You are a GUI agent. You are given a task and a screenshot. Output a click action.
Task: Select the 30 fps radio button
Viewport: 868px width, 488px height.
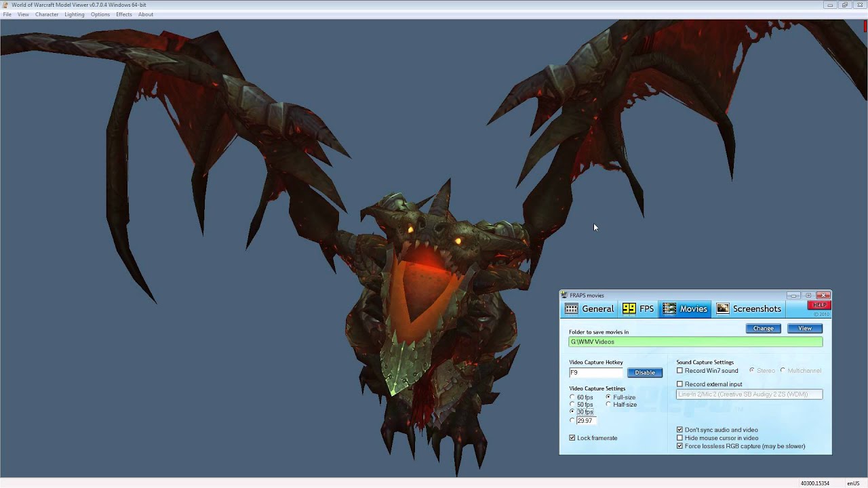pyautogui.click(x=572, y=411)
